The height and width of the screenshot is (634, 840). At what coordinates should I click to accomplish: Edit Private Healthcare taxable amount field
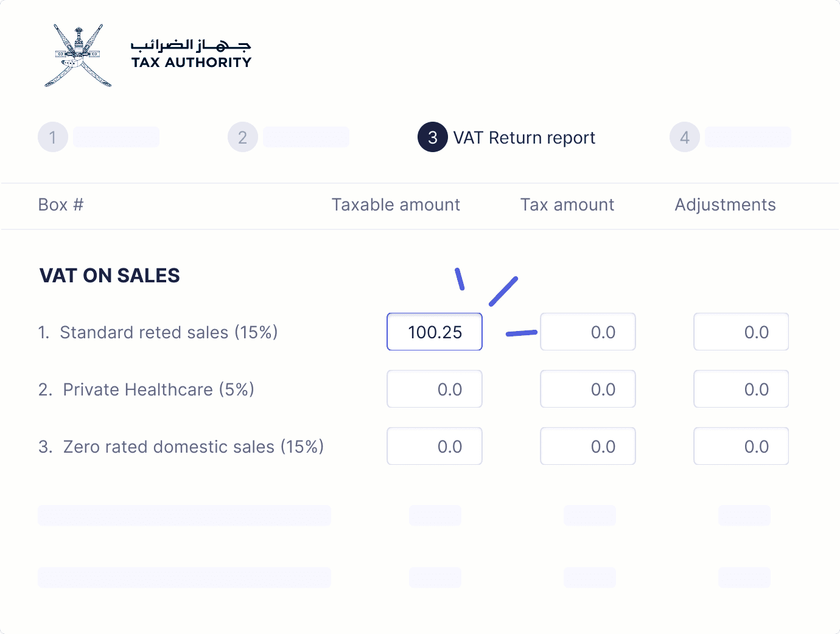[x=435, y=389]
